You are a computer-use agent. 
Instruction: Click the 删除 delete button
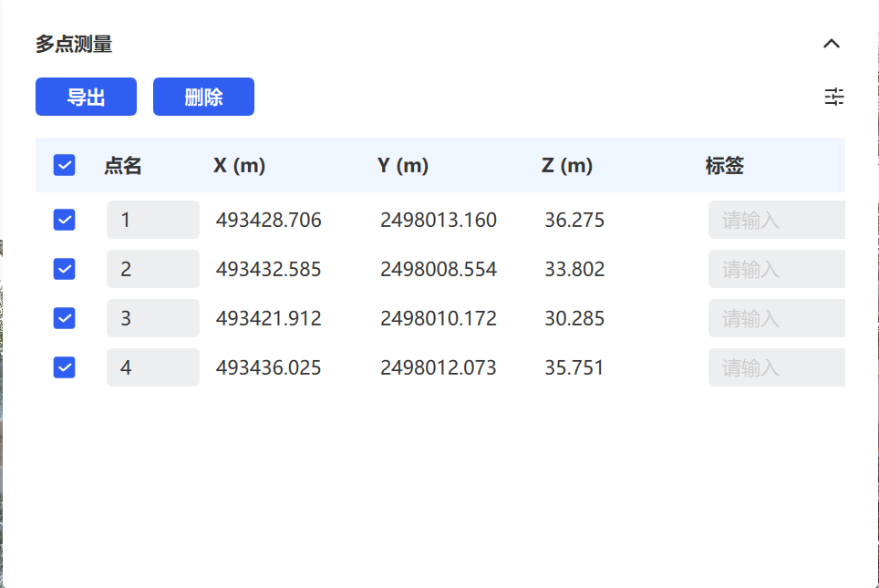coord(203,97)
